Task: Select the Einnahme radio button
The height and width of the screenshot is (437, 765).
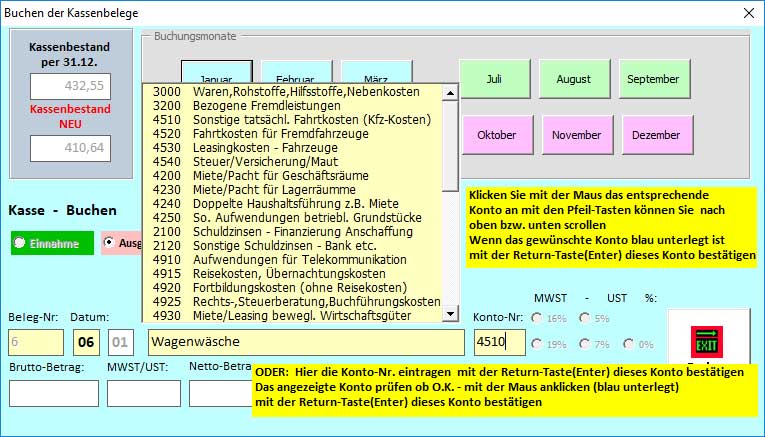Action: [x=19, y=243]
